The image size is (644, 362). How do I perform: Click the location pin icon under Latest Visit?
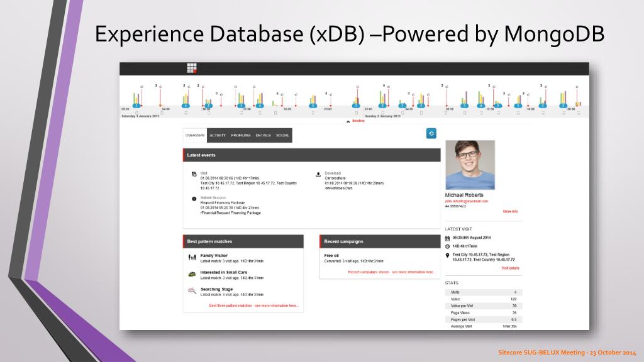click(x=447, y=256)
